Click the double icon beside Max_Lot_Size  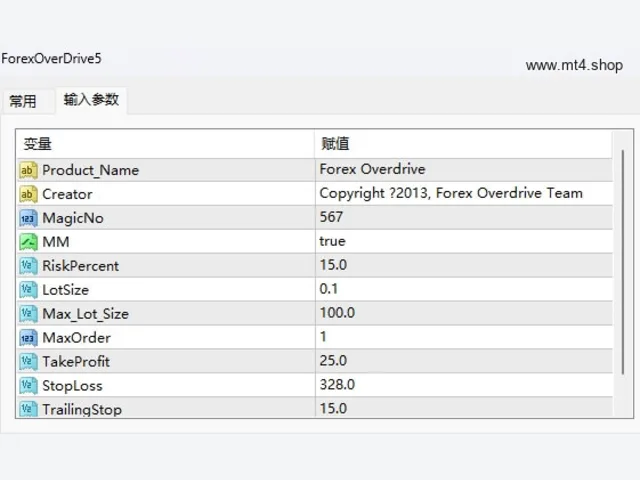pos(28,314)
